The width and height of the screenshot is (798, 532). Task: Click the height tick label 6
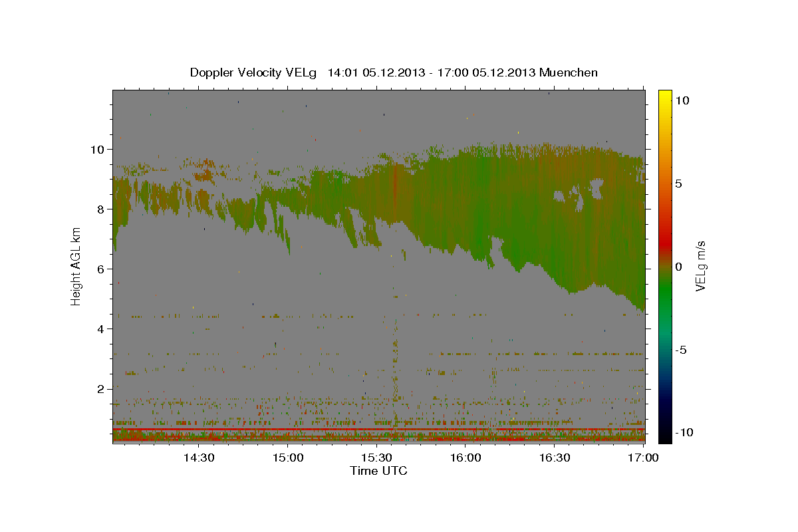click(x=100, y=269)
